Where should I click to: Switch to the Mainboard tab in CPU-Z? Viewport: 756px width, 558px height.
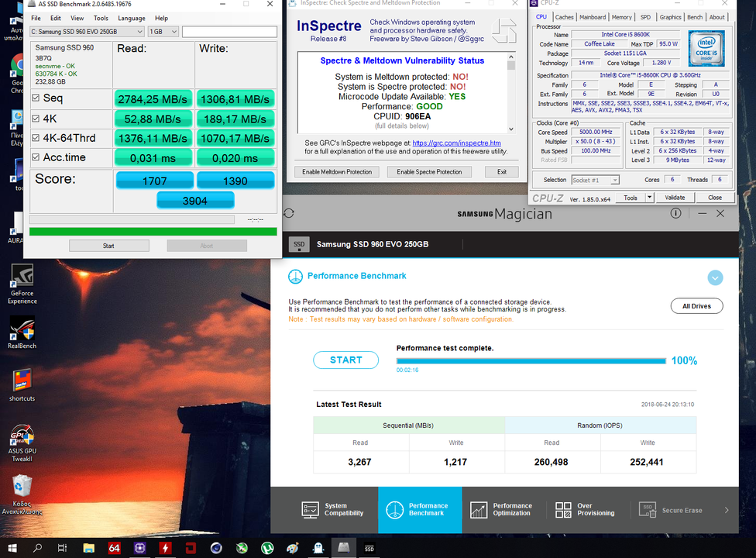click(593, 17)
